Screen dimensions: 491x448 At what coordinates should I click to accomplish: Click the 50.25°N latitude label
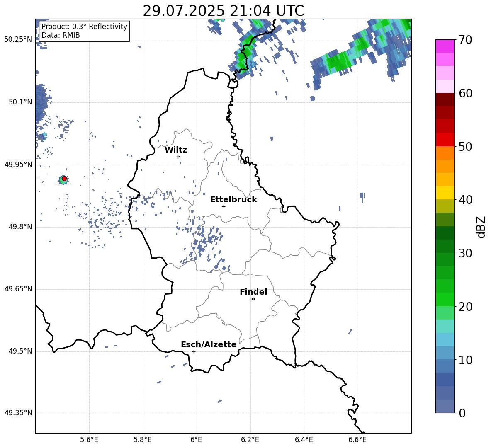[x=18, y=40]
